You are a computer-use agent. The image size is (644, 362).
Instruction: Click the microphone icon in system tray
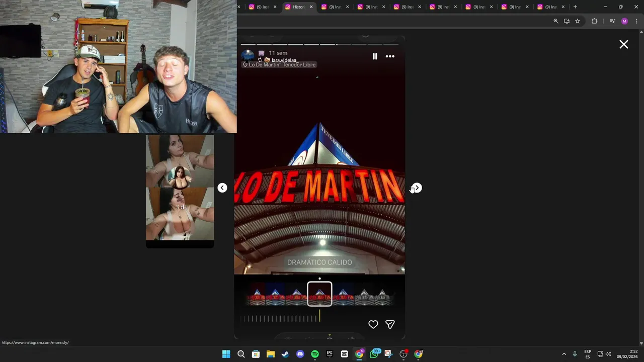(575, 354)
